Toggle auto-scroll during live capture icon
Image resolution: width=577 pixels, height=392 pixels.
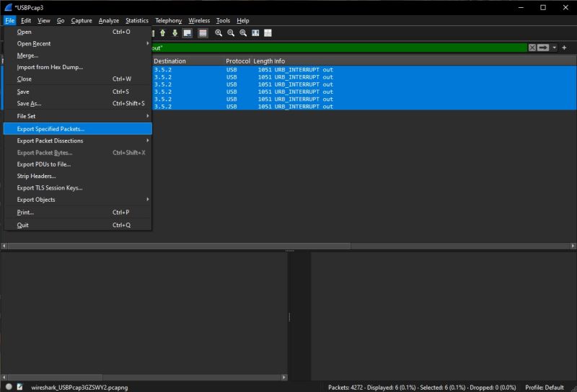point(188,33)
